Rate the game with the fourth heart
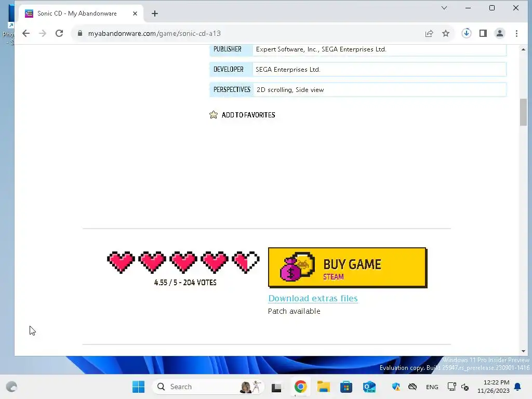This screenshot has width=532, height=399. 215,262
